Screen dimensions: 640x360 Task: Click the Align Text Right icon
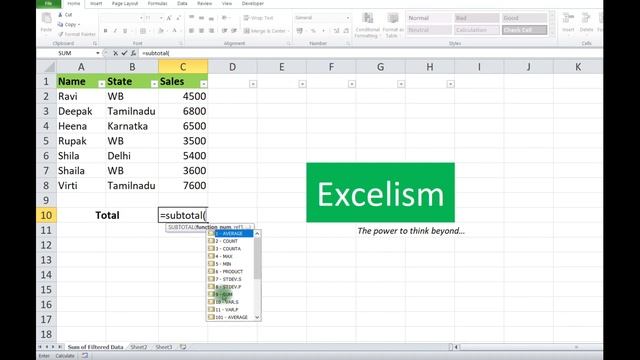coord(211,31)
